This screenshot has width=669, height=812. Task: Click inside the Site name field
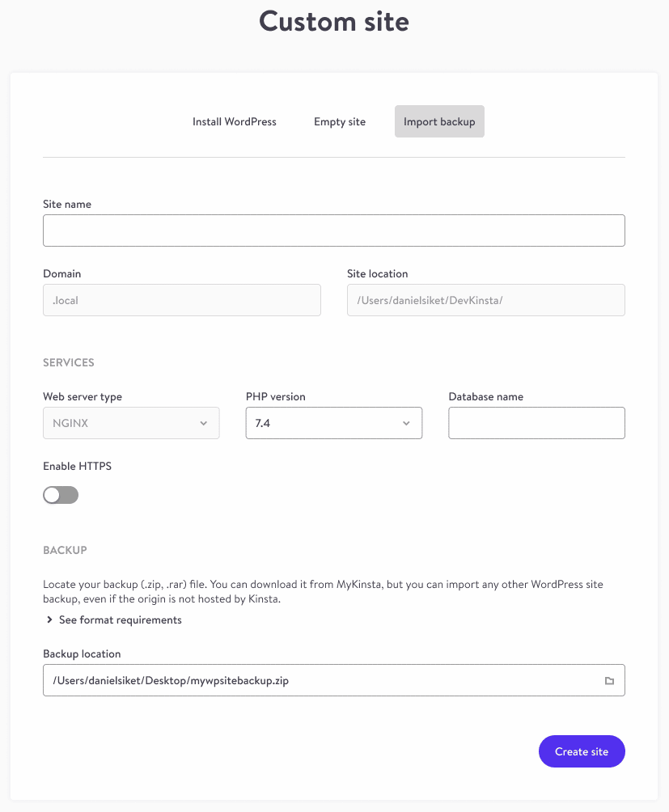point(333,230)
